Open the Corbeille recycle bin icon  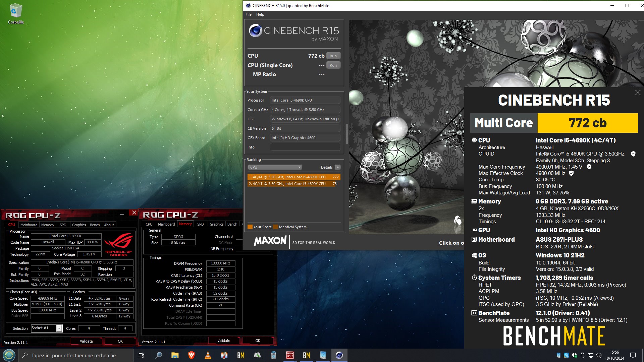coord(16,13)
